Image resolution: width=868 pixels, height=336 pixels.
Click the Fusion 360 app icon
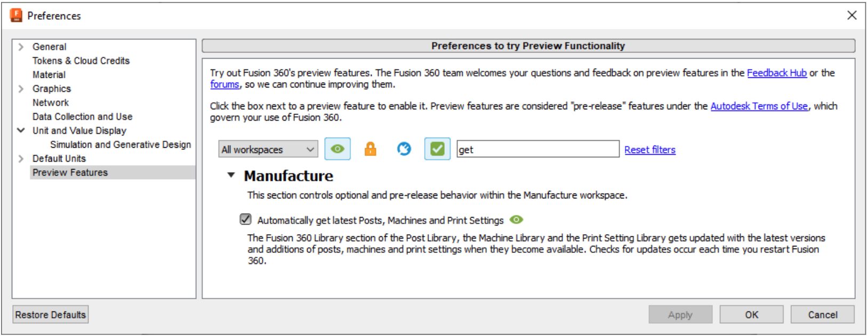click(x=16, y=15)
